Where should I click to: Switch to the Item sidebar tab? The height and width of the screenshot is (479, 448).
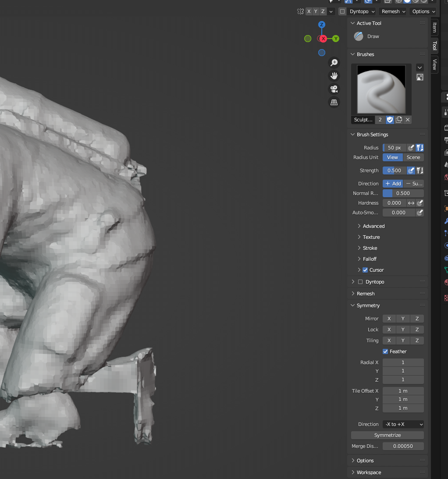[434, 27]
